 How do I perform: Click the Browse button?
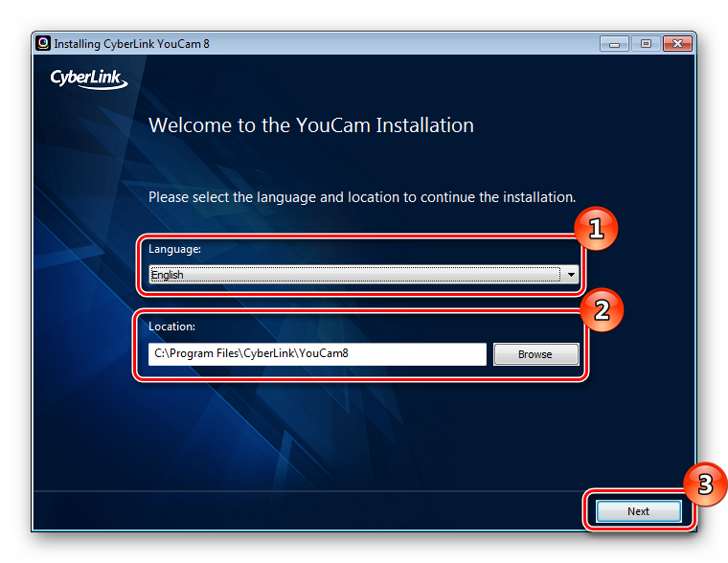pyautogui.click(x=535, y=354)
